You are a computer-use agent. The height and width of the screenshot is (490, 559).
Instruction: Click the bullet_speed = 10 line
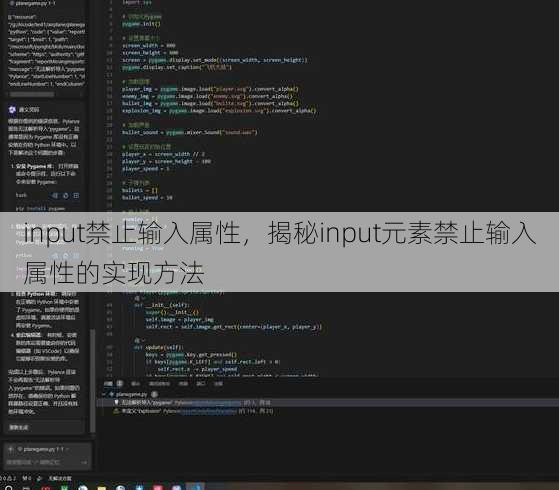tap(147, 198)
